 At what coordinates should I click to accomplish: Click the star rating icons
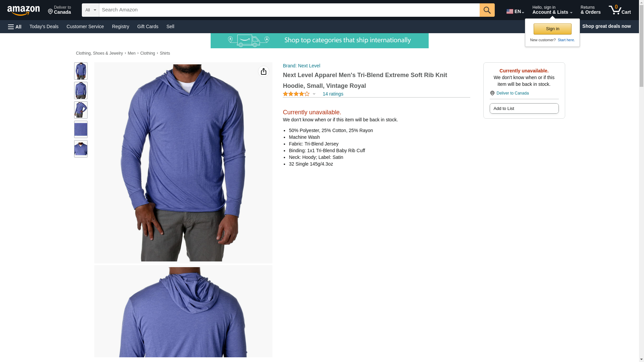(296, 94)
